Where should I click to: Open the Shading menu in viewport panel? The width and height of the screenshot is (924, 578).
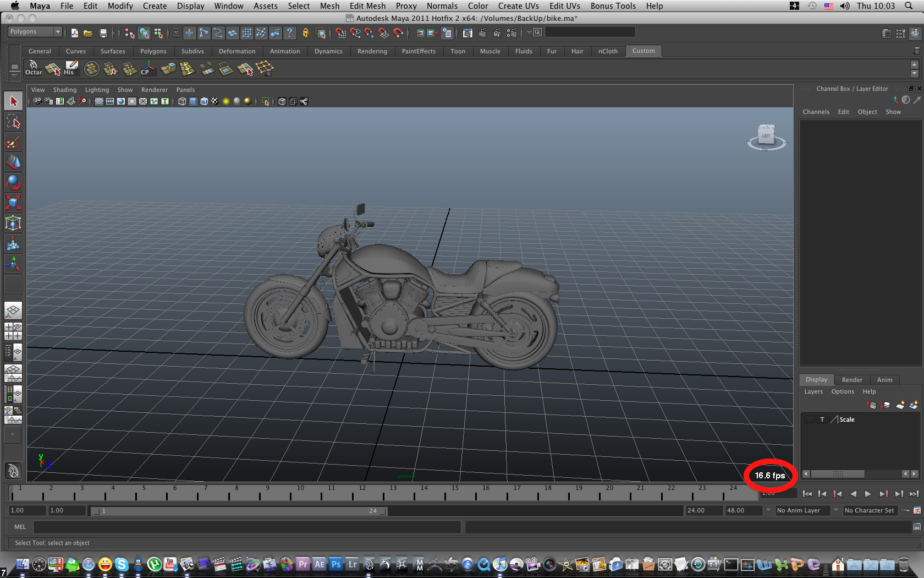pyautogui.click(x=64, y=90)
